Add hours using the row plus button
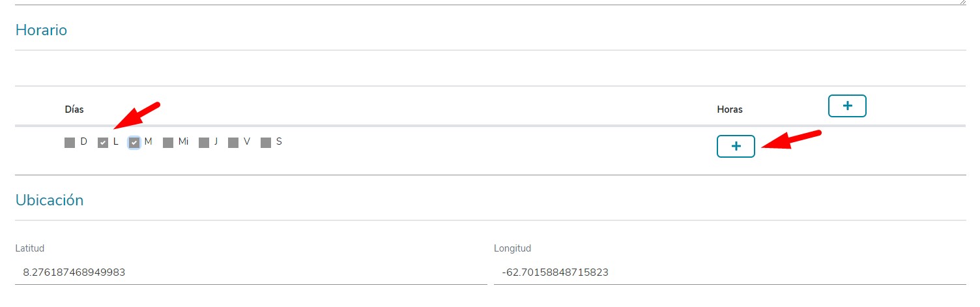Image resolution: width=980 pixels, height=307 pixels. tap(736, 147)
